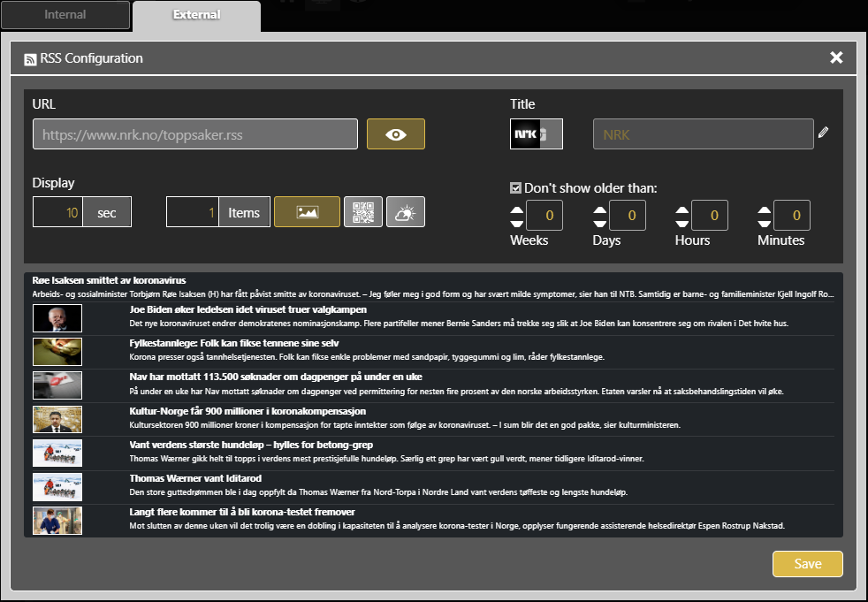Click the Title field showing NRK
This screenshot has height=602, width=868.
pyautogui.click(x=704, y=134)
